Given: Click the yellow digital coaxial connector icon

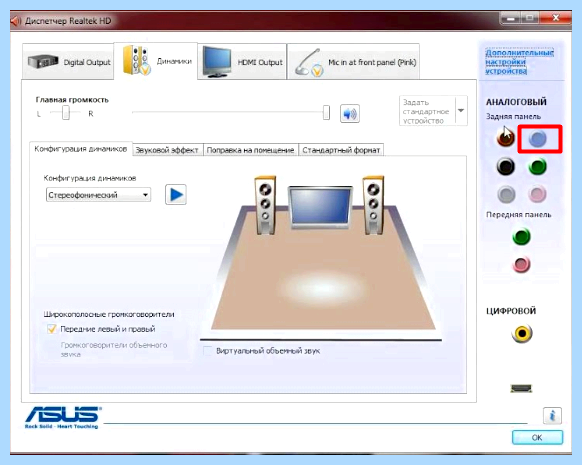Looking at the screenshot, I should point(522,333).
